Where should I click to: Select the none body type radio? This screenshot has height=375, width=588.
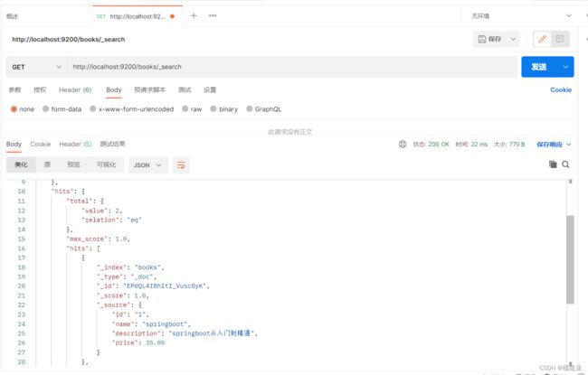(14, 109)
